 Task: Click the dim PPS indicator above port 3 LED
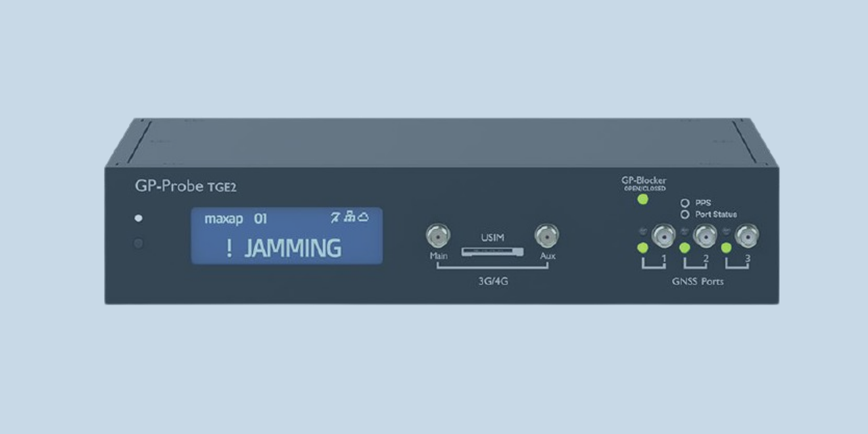tap(726, 231)
